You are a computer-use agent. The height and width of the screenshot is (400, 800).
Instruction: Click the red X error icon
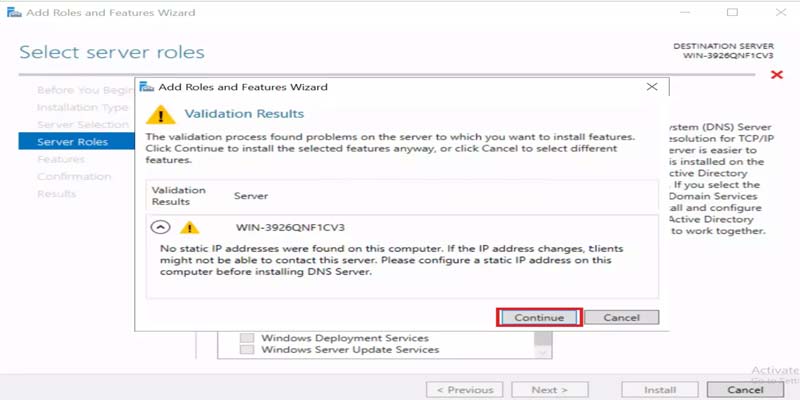pos(777,75)
